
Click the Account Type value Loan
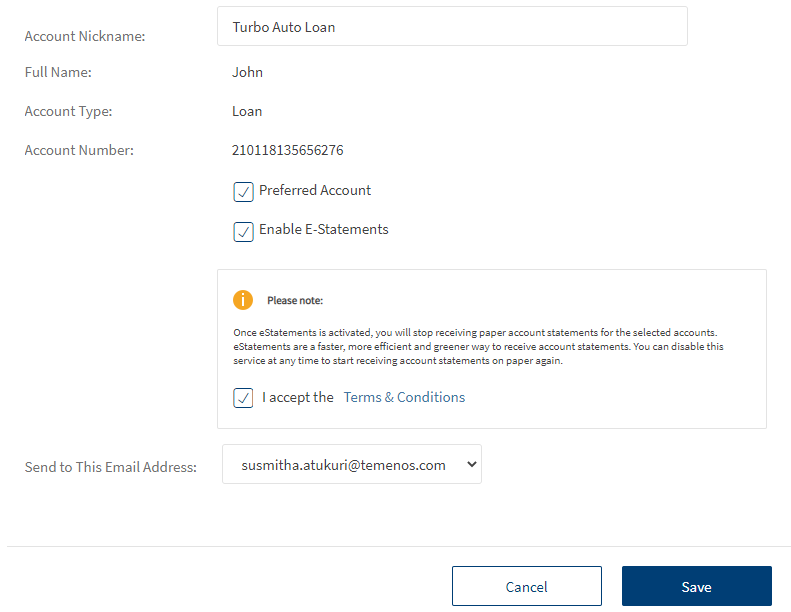tap(247, 112)
